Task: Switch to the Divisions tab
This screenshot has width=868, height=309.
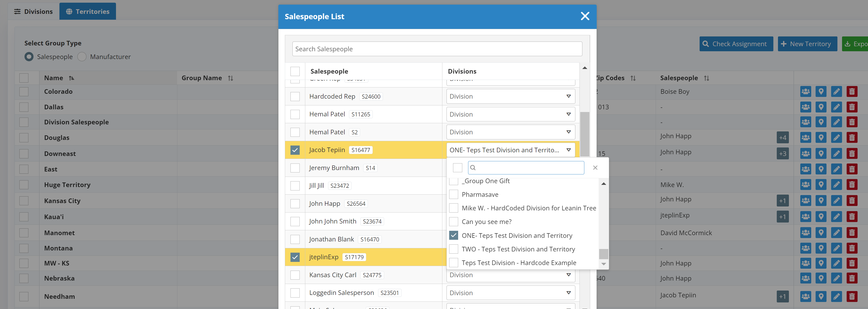Action: [33, 11]
